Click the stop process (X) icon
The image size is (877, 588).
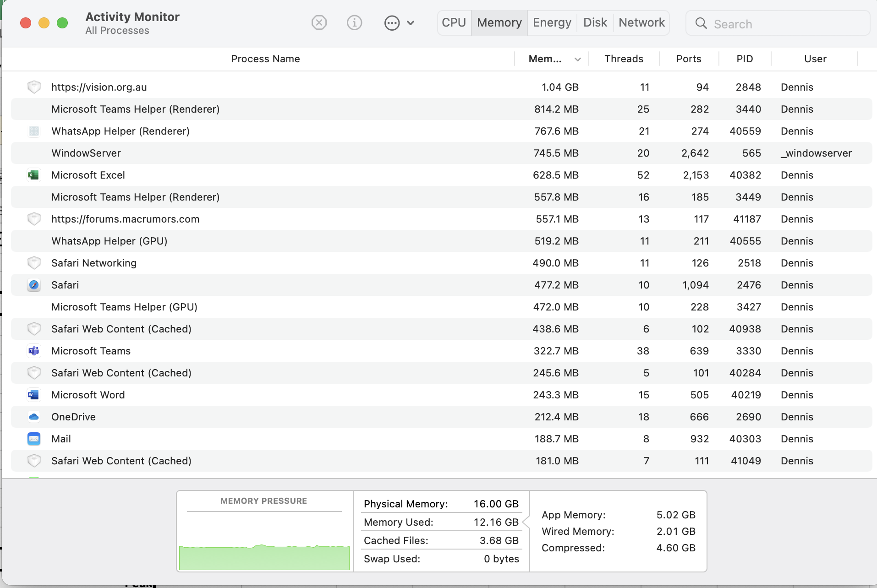[319, 22]
